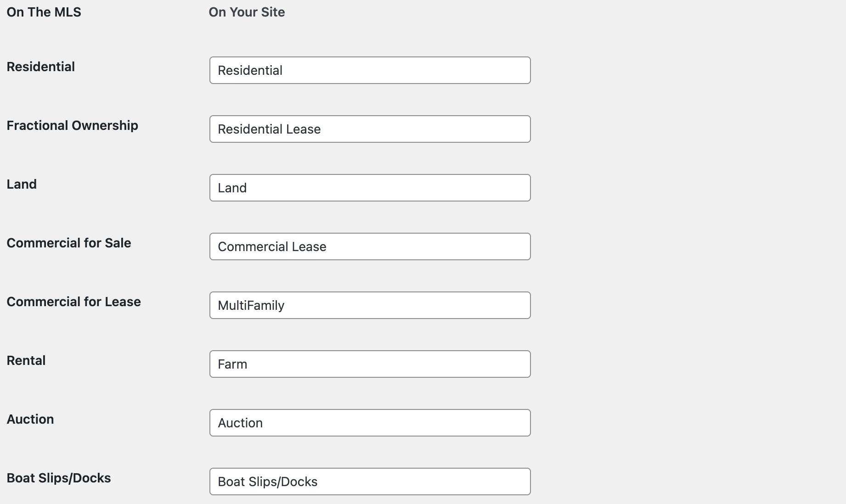Click the Land mapping text box

pyautogui.click(x=370, y=188)
